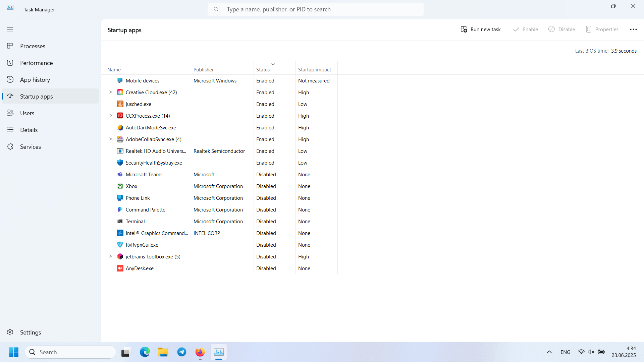Image resolution: width=644 pixels, height=362 pixels.
Task: Click the Run new task icon
Action: [464, 29]
